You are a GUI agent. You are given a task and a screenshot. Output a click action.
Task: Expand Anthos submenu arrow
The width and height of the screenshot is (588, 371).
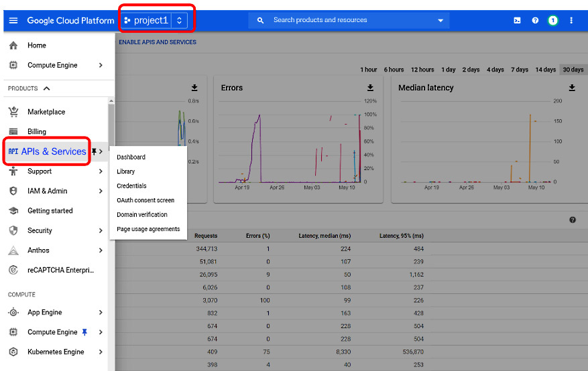[x=101, y=250]
